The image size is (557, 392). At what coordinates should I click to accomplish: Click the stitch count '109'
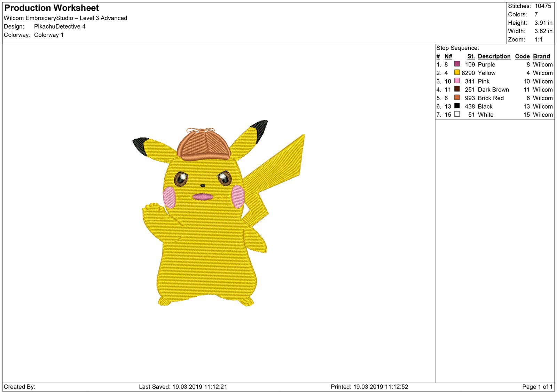pos(470,65)
